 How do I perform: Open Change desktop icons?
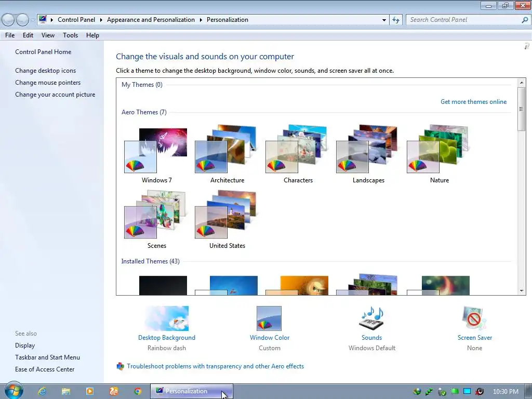(46, 71)
